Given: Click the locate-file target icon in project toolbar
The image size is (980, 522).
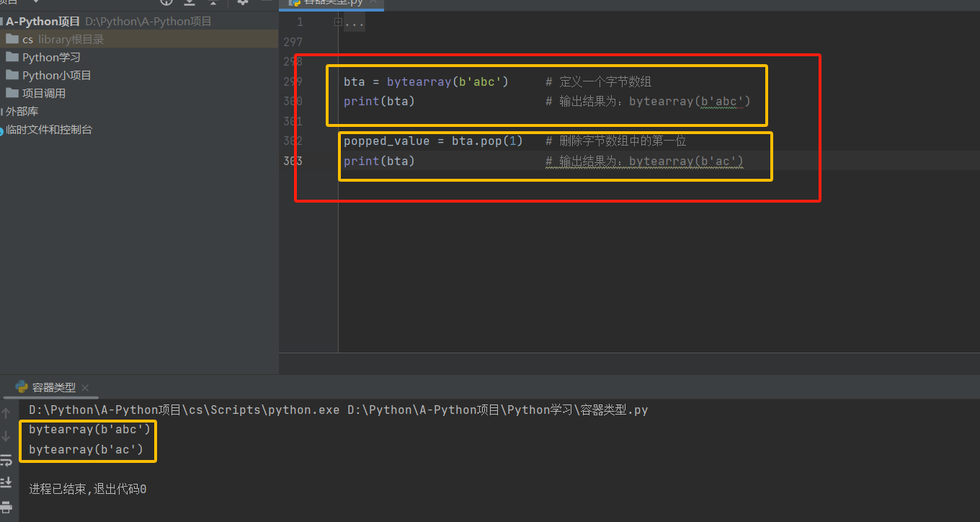Looking at the screenshot, I should tap(166, 2).
